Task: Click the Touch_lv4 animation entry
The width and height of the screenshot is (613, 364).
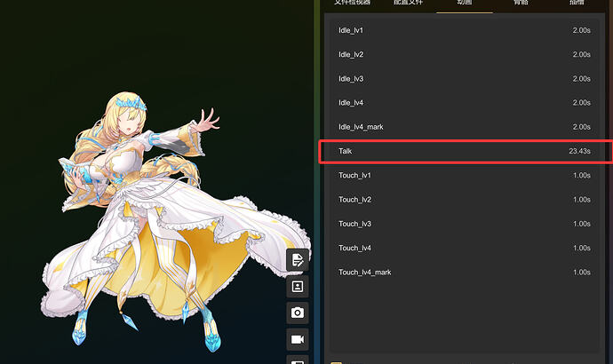Action: point(464,248)
